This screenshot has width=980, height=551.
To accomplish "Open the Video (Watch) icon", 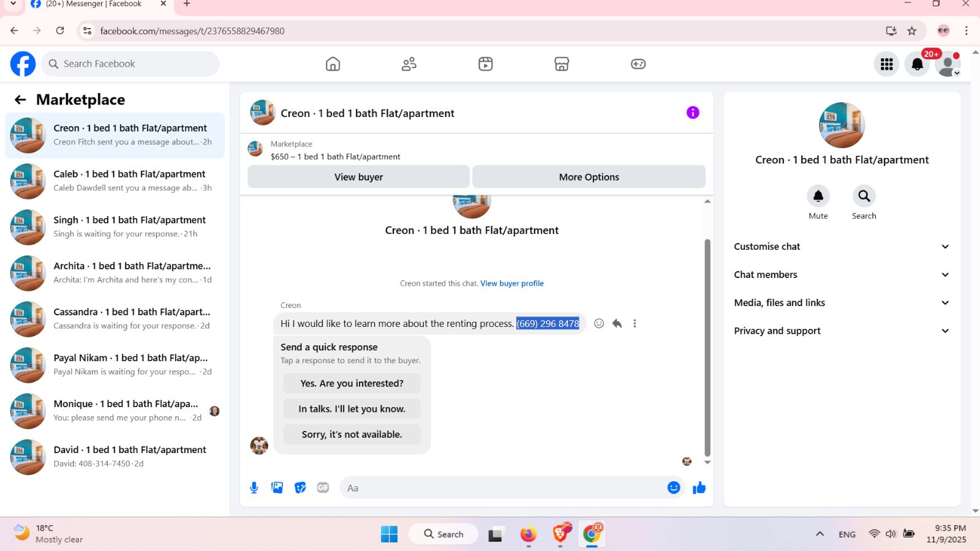I will 486,64.
